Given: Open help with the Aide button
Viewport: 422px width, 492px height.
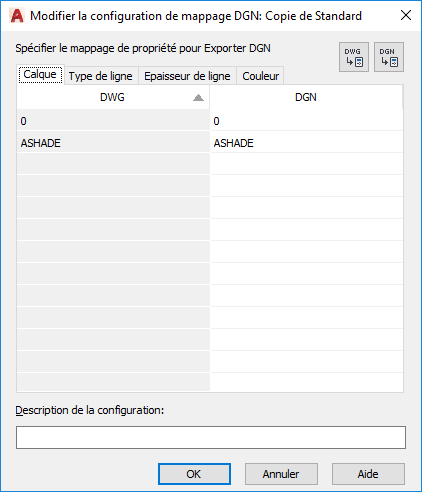Looking at the screenshot, I should pyautogui.click(x=368, y=474).
